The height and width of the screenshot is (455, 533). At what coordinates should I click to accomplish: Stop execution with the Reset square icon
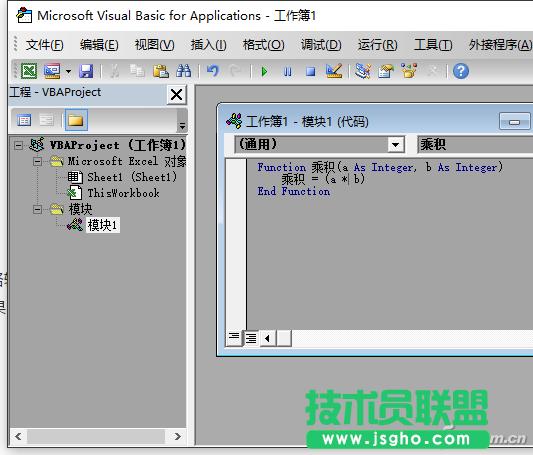click(x=310, y=72)
